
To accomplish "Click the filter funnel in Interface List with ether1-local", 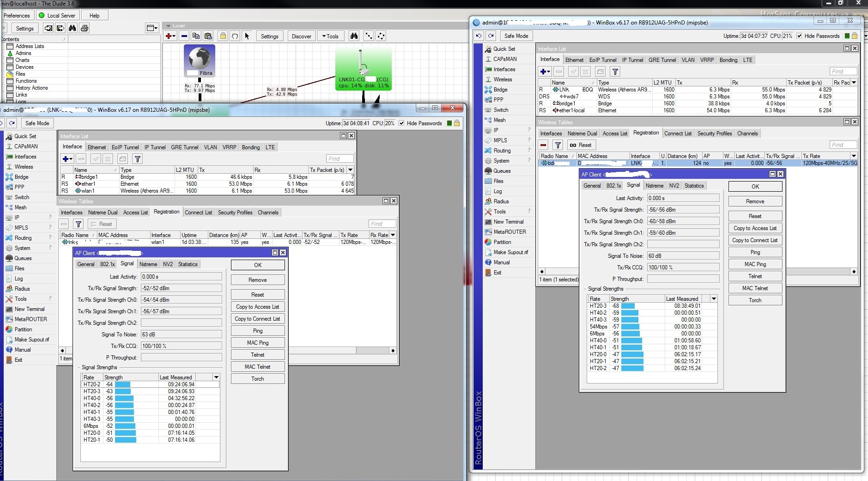I will click(x=615, y=72).
